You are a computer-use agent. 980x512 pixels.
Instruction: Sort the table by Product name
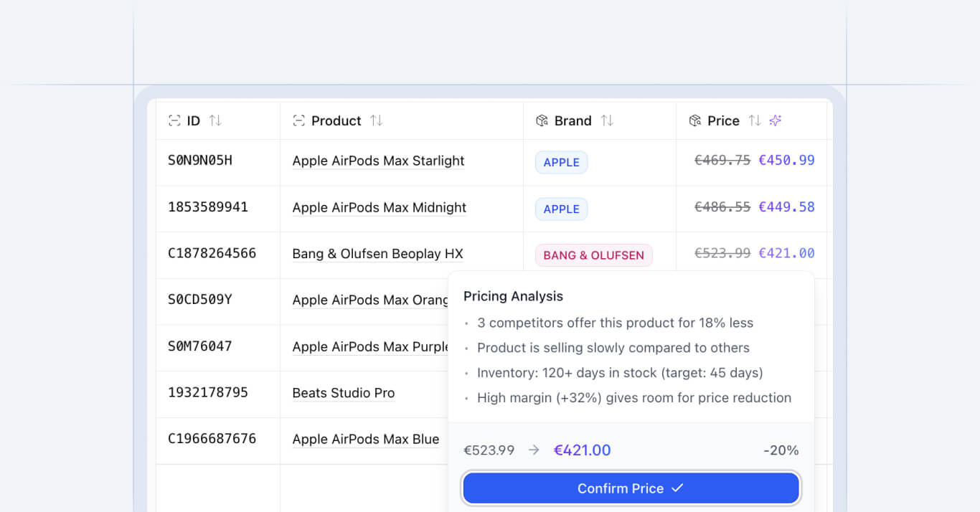[376, 121]
